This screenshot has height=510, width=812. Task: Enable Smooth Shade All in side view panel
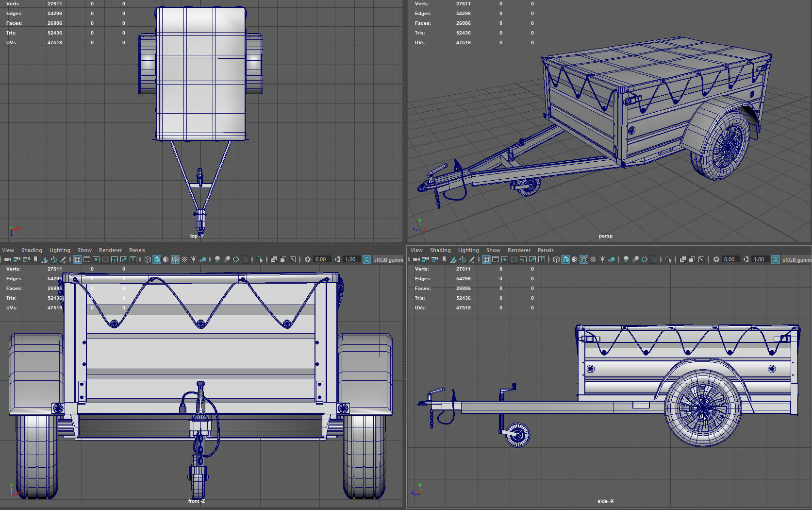pos(565,259)
